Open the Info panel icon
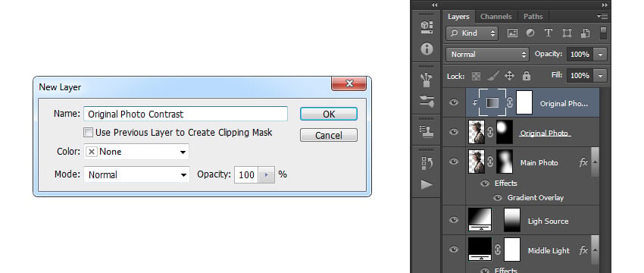The width and height of the screenshot is (644, 273). [x=427, y=49]
